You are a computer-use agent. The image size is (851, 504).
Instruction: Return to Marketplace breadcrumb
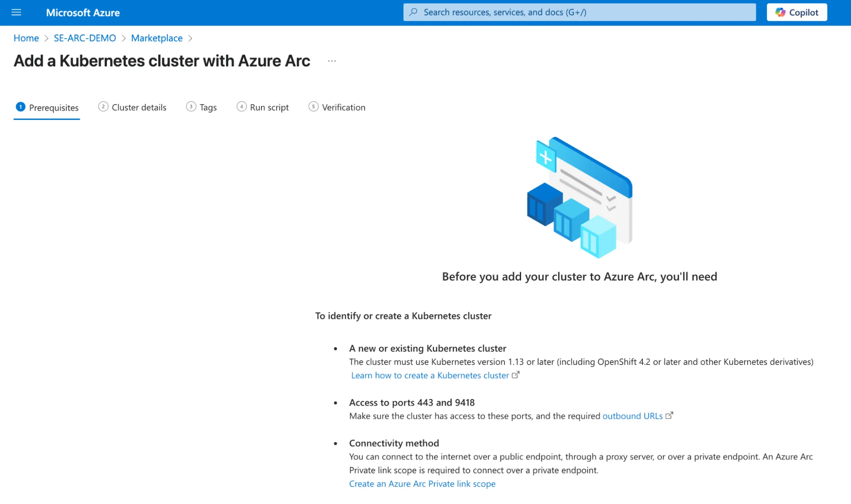click(157, 38)
